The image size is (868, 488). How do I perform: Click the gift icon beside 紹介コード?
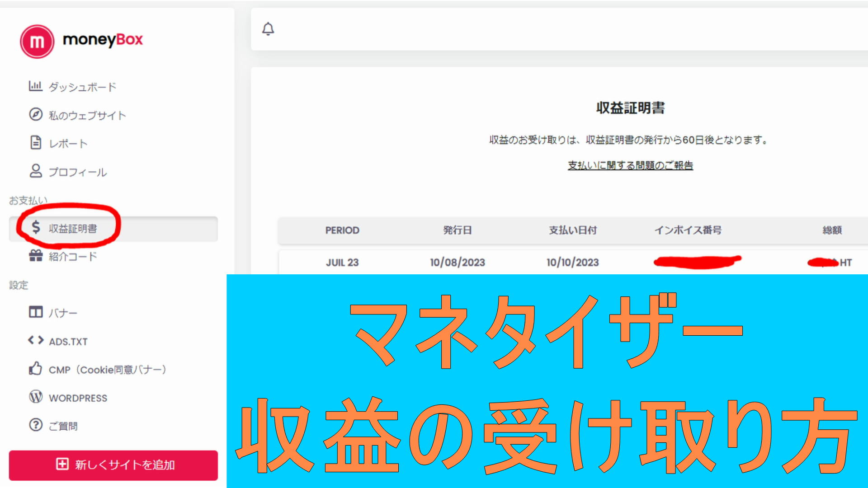[36, 256]
